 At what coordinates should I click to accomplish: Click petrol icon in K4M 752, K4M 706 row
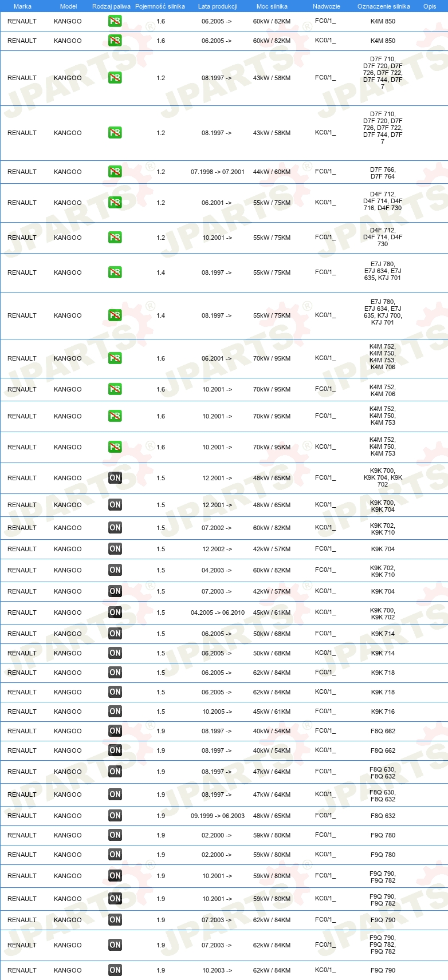tap(115, 389)
